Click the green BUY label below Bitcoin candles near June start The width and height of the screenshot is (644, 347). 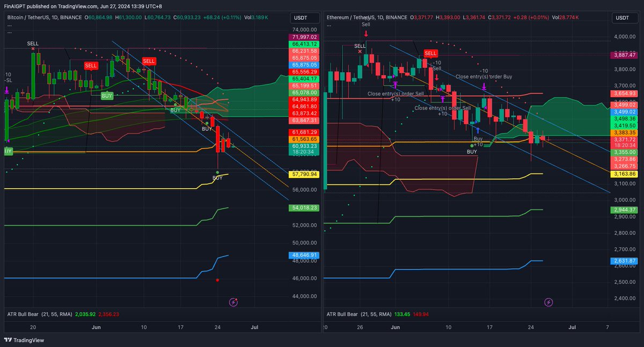point(107,95)
